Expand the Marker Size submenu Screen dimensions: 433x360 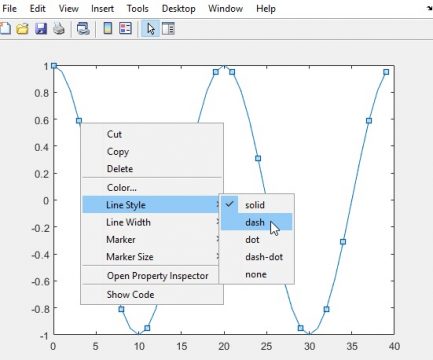(x=152, y=257)
